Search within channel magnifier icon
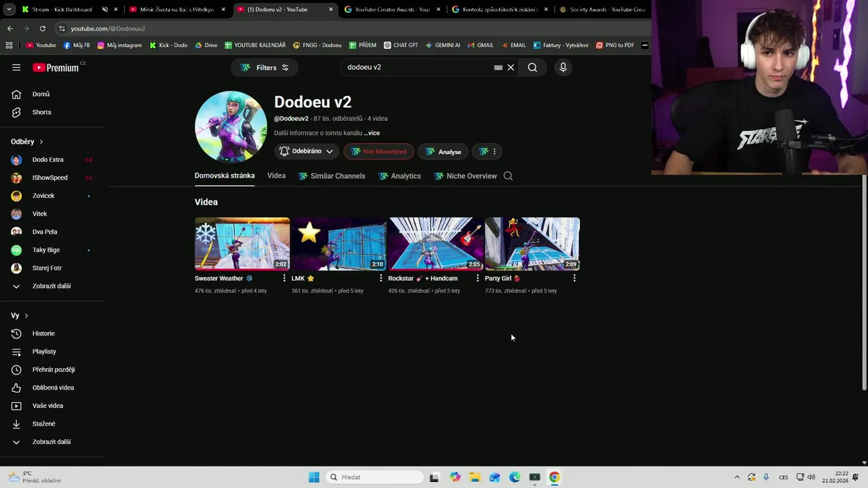This screenshot has height=488, width=868. 508,176
